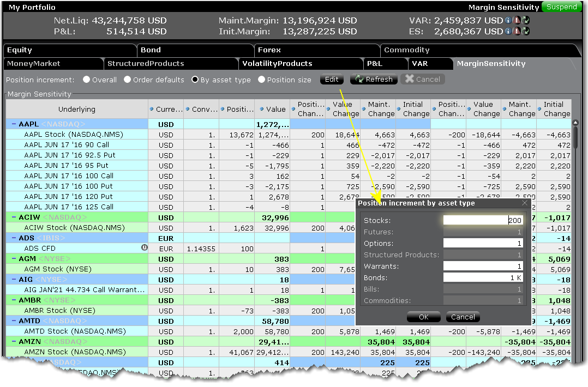Click Cancel in the position increment dialog
Image resolution: width=588 pixels, height=387 pixels.
point(463,317)
